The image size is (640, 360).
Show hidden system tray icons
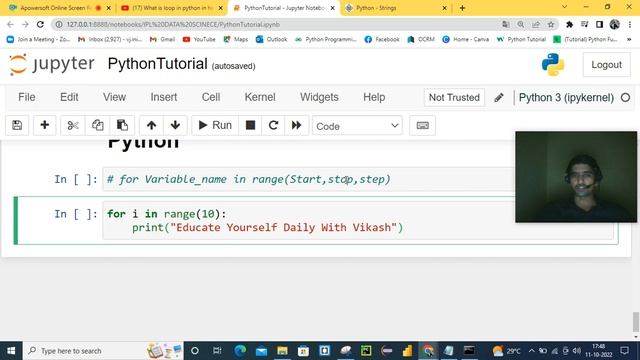click(x=531, y=351)
